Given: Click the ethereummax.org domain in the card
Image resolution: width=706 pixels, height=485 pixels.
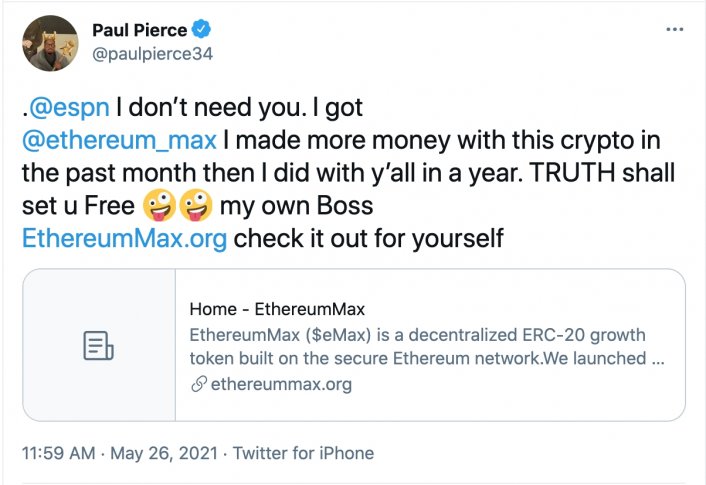Looking at the screenshot, I should click(x=279, y=384).
